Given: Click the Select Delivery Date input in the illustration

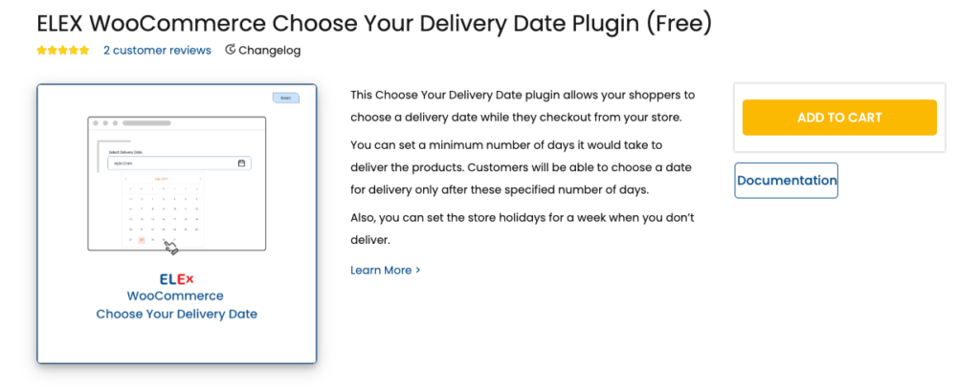Looking at the screenshot, I should [179, 163].
